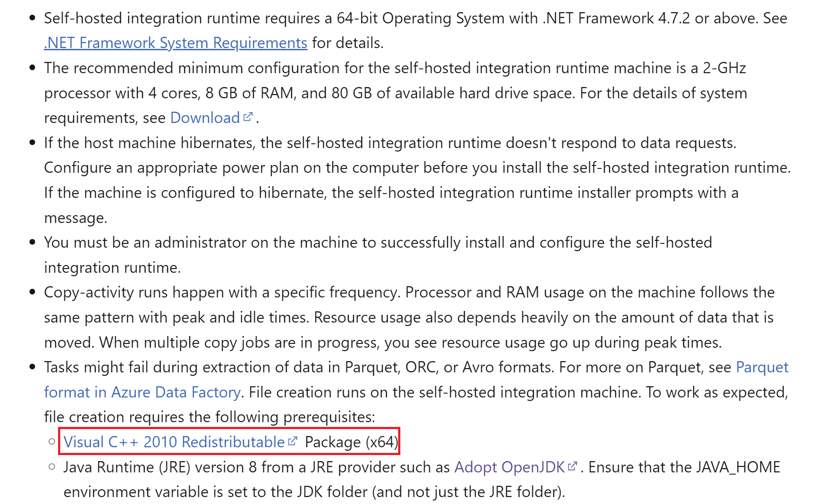This screenshot has width=818, height=504.
Task: Open the Adopt OpenJDK link
Action: (510, 467)
